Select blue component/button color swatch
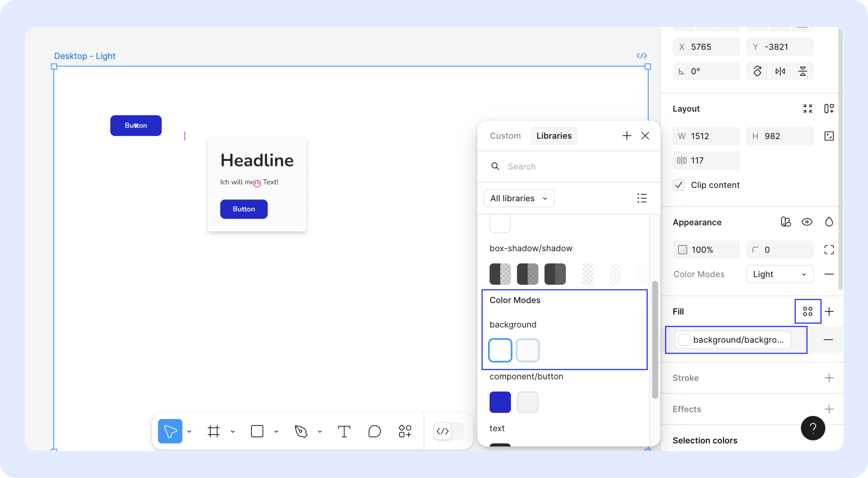Screen dimensions: 868x478 pos(500,402)
